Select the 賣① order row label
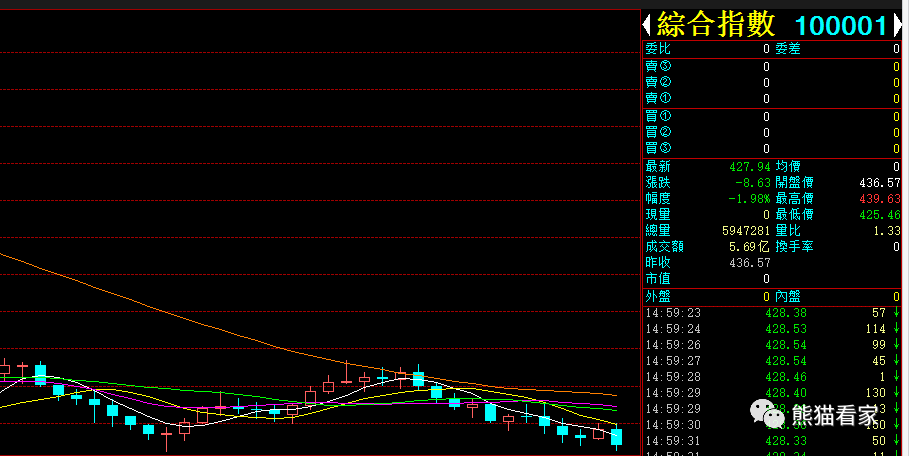This screenshot has width=909, height=456. [x=658, y=99]
